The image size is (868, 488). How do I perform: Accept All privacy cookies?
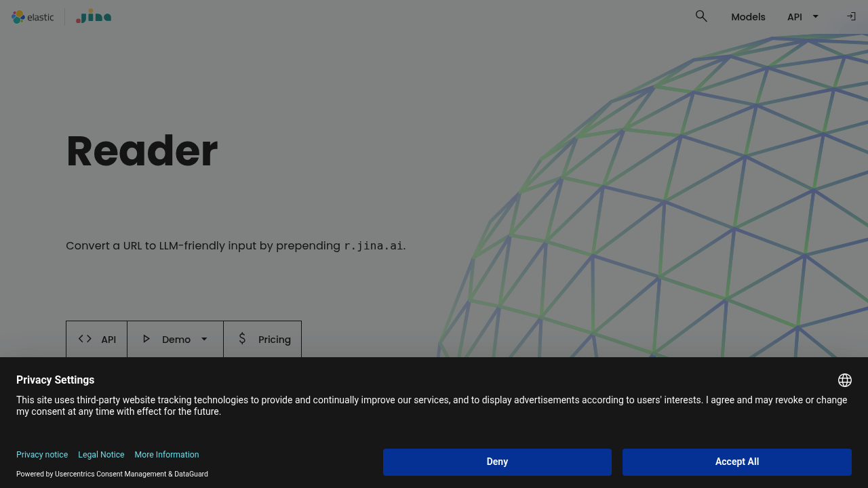(x=737, y=462)
